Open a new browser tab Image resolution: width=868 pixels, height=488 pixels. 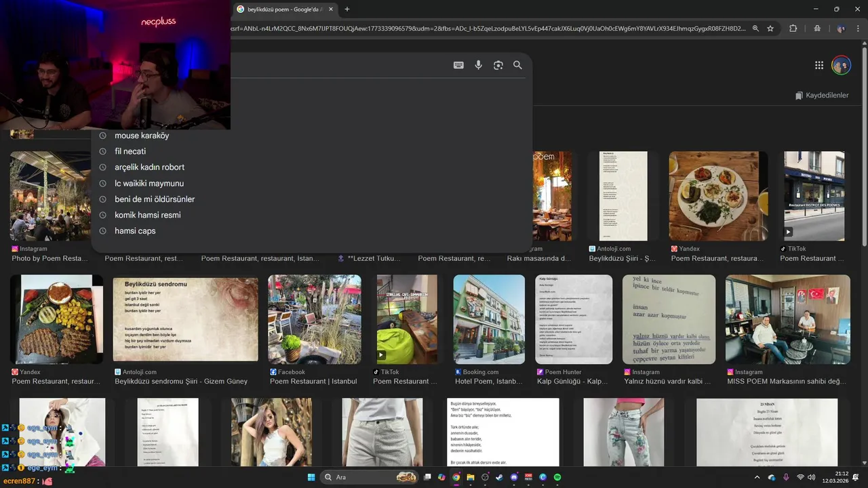pos(347,9)
